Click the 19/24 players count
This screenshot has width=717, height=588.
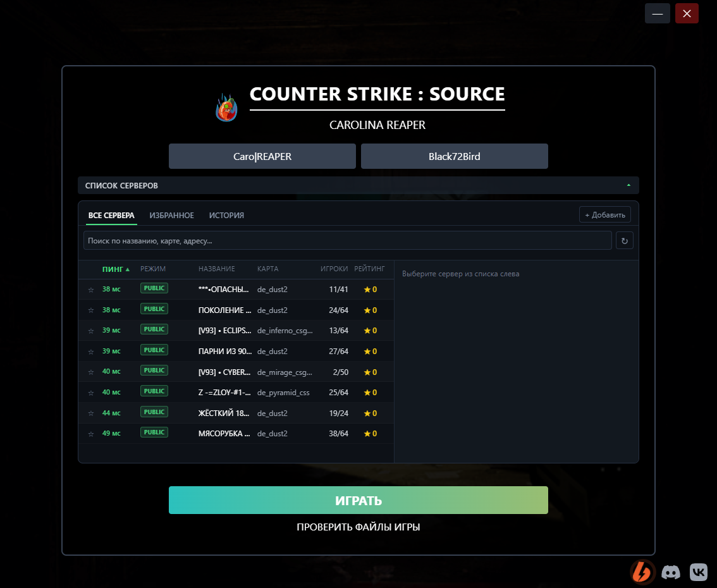coord(338,413)
